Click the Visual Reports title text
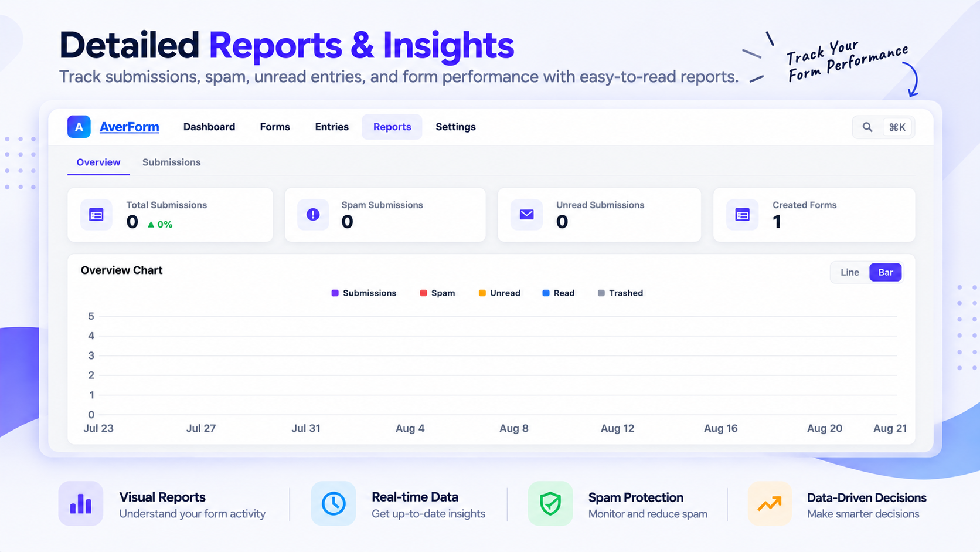The height and width of the screenshot is (552, 980). pyautogui.click(x=162, y=497)
